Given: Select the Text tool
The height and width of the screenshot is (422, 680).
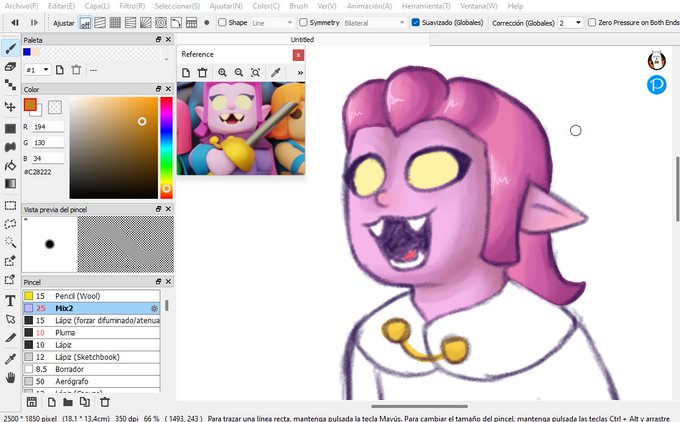Looking at the screenshot, I should [10, 301].
